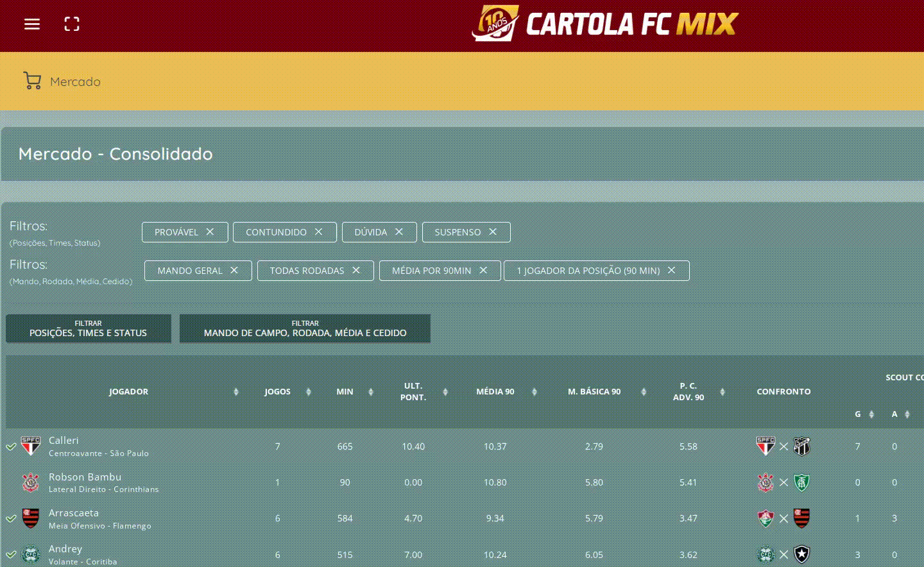
Task: Click Robson Bambu's M. Básica value 5.80
Action: [x=594, y=482]
